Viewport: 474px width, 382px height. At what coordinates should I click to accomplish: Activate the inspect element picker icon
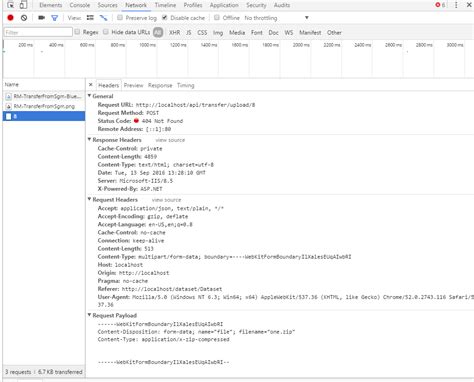pyautogui.click(x=11, y=5)
